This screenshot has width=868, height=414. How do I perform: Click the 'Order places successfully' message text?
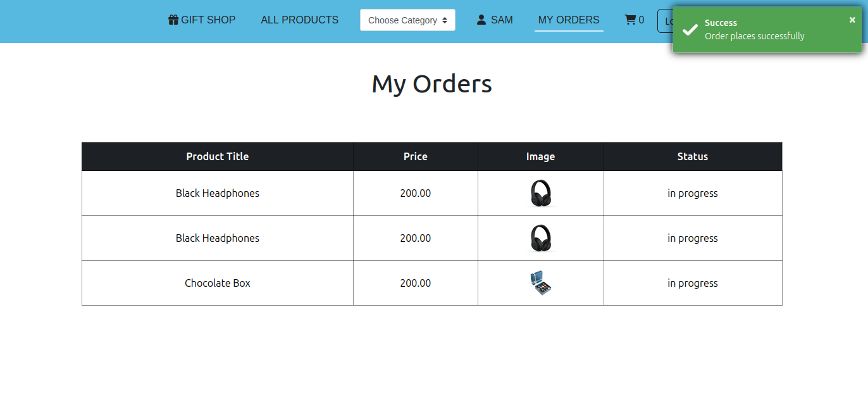point(754,36)
